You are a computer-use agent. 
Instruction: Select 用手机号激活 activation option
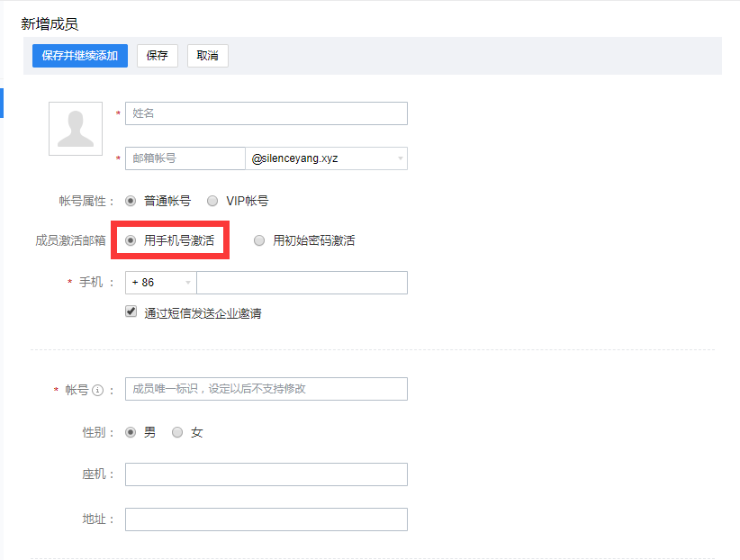(x=132, y=239)
